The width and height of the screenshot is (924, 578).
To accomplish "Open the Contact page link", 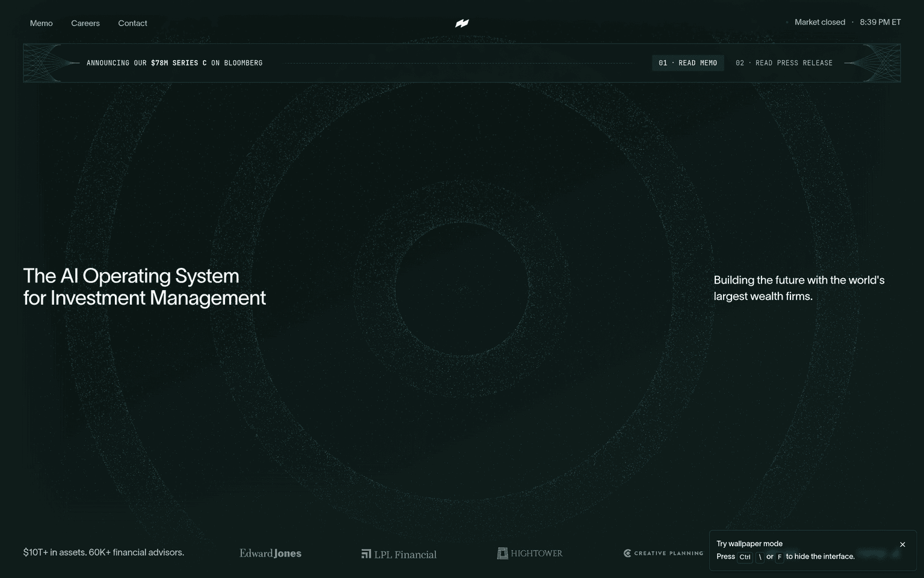I will pyautogui.click(x=132, y=23).
